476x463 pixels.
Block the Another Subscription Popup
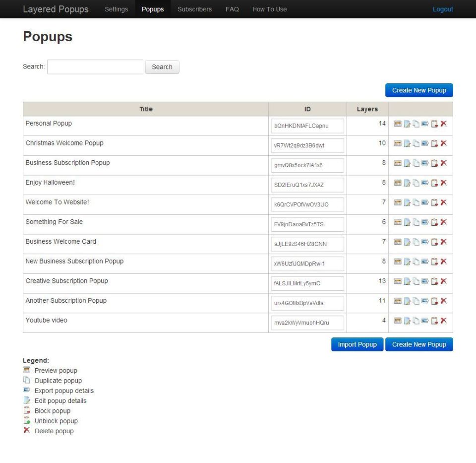(x=434, y=301)
